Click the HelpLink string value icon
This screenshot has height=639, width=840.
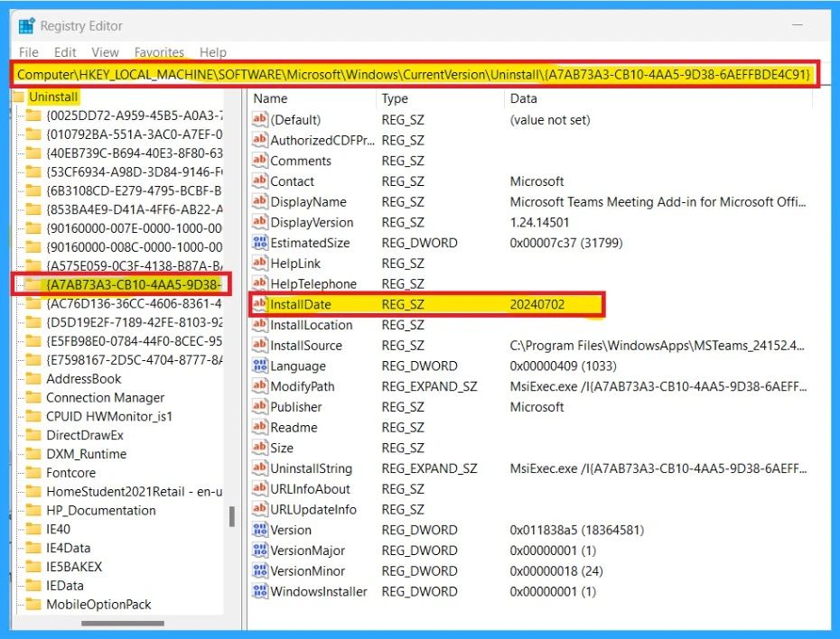click(x=260, y=263)
